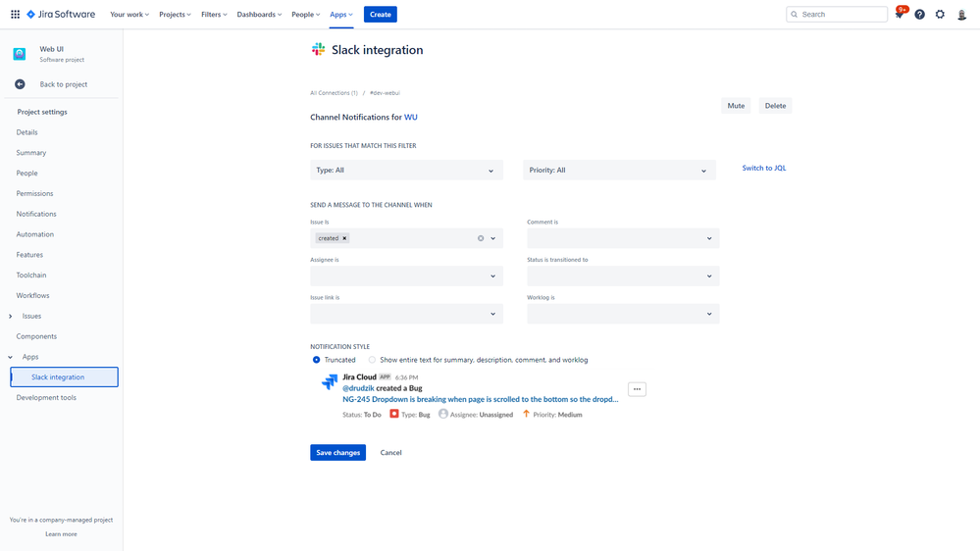The image size is (980, 551).
Task: Open Development tools settings
Action: click(46, 397)
